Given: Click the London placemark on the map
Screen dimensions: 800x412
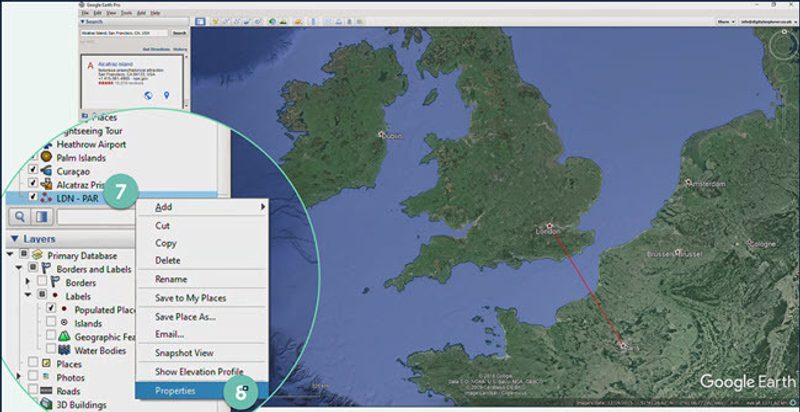Looking at the screenshot, I should pos(549,225).
